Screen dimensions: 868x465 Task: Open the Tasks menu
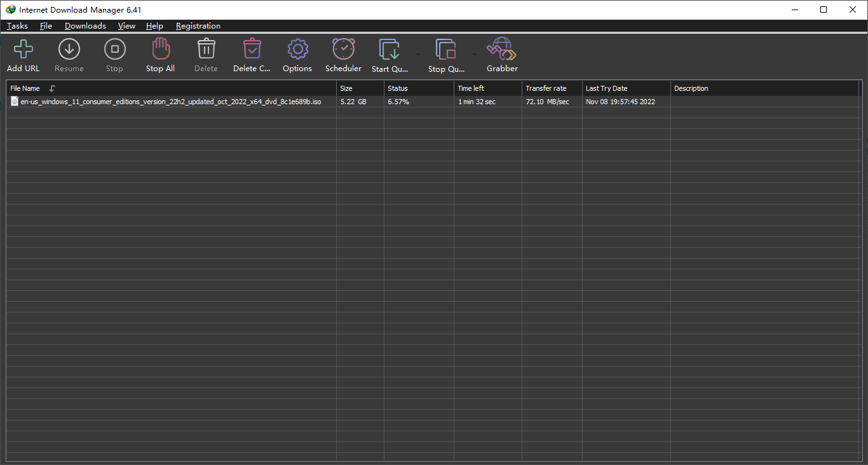click(17, 26)
